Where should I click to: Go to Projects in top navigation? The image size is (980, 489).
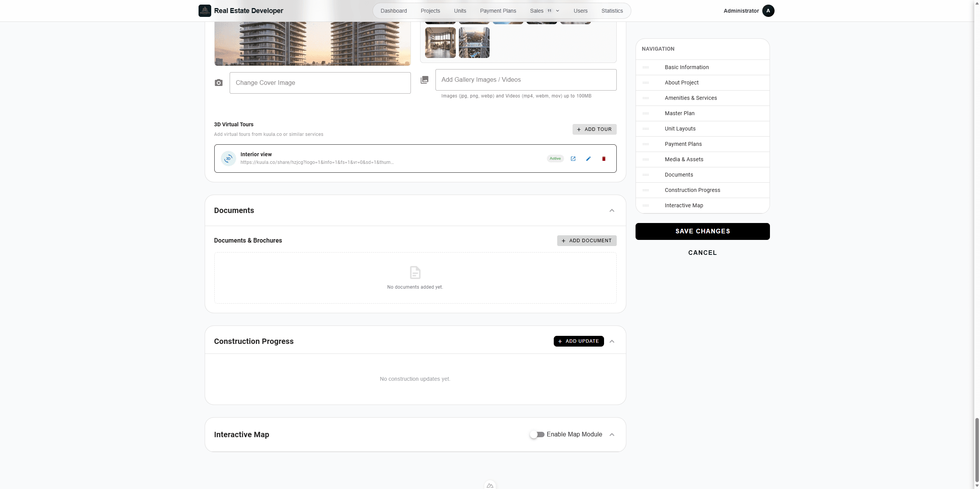(430, 11)
